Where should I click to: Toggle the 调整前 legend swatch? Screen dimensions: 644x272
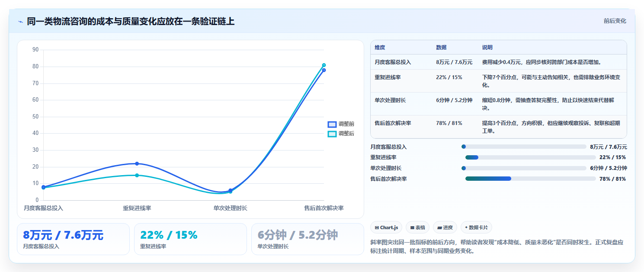[332, 125]
